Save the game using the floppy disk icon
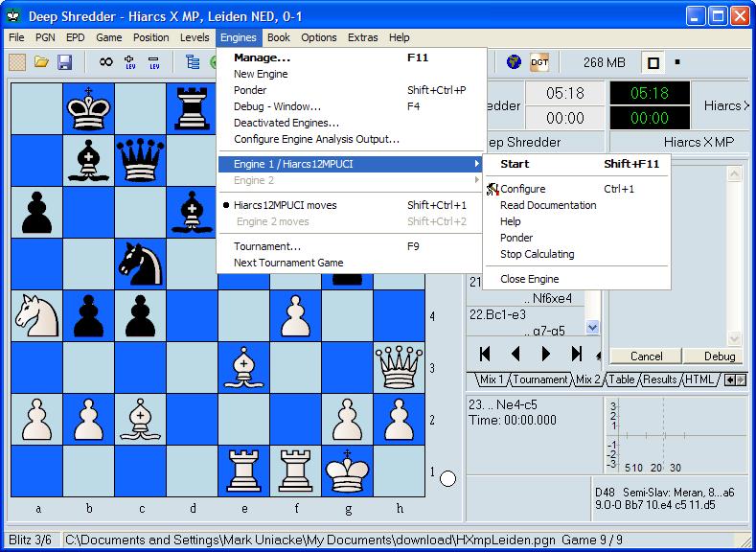The image size is (756, 552). [x=65, y=62]
